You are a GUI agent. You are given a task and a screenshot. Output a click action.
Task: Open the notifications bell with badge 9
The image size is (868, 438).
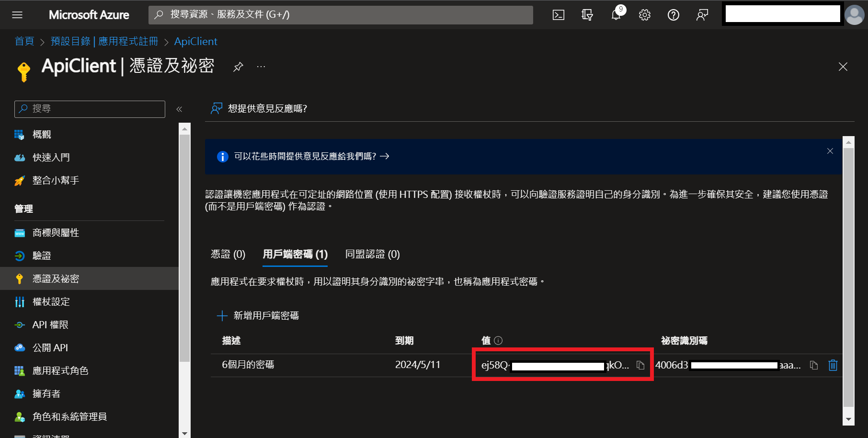(x=616, y=15)
